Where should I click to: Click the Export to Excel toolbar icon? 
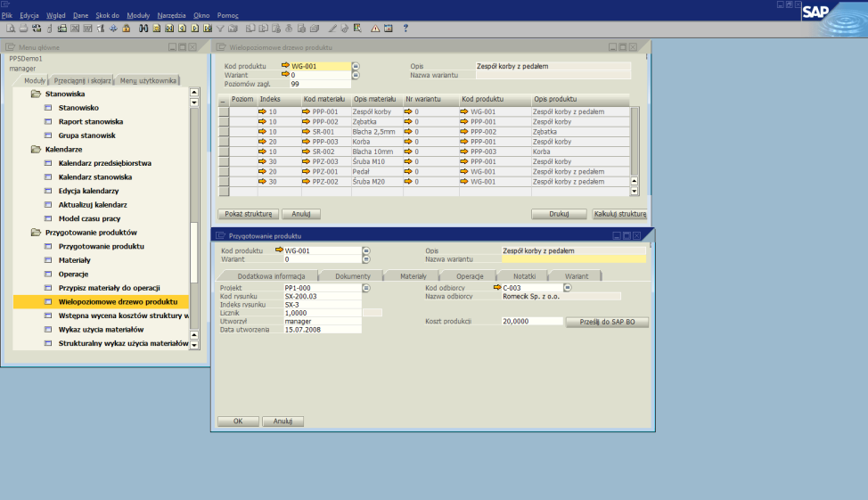75,29
